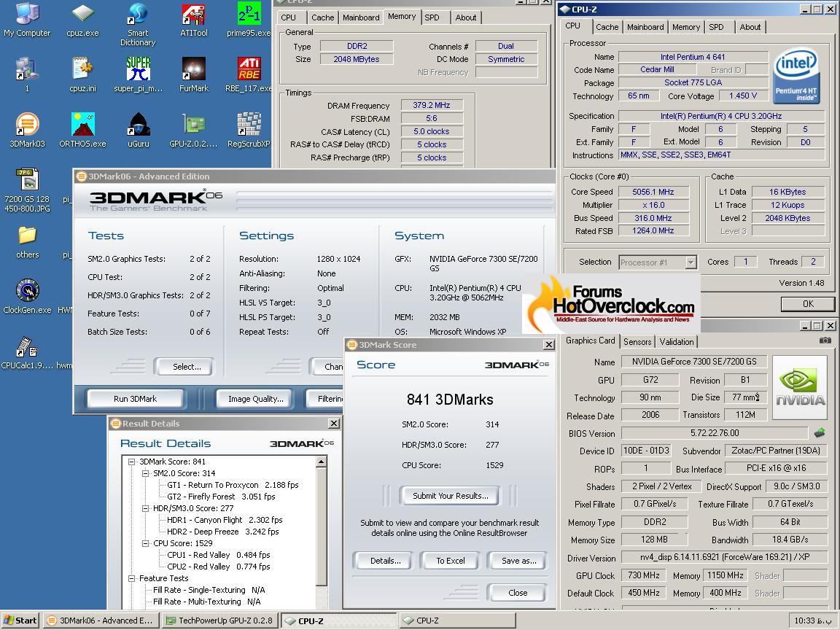This screenshot has height=630, width=840.
Task: Switch to 3DMark06 taskbar button
Action: click(x=100, y=621)
